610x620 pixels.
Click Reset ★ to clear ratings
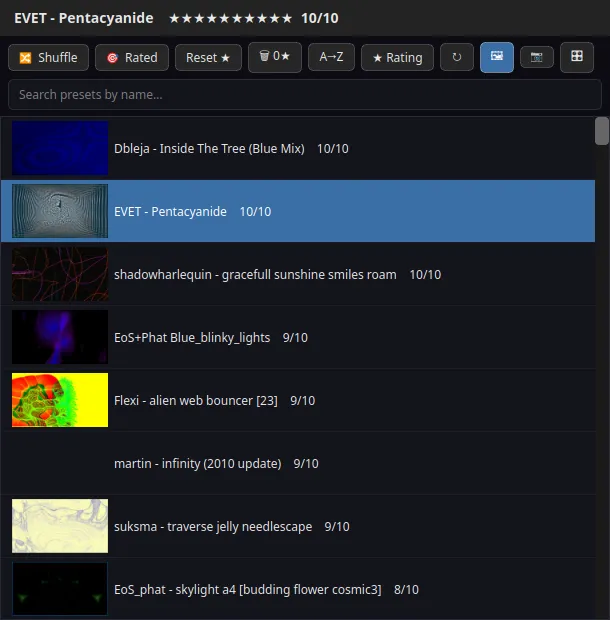click(208, 58)
